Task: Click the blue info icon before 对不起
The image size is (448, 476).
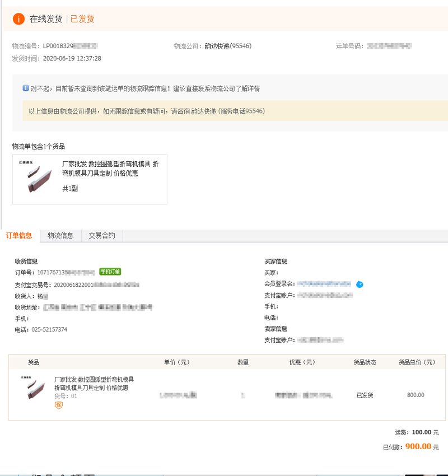Action: [26, 88]
